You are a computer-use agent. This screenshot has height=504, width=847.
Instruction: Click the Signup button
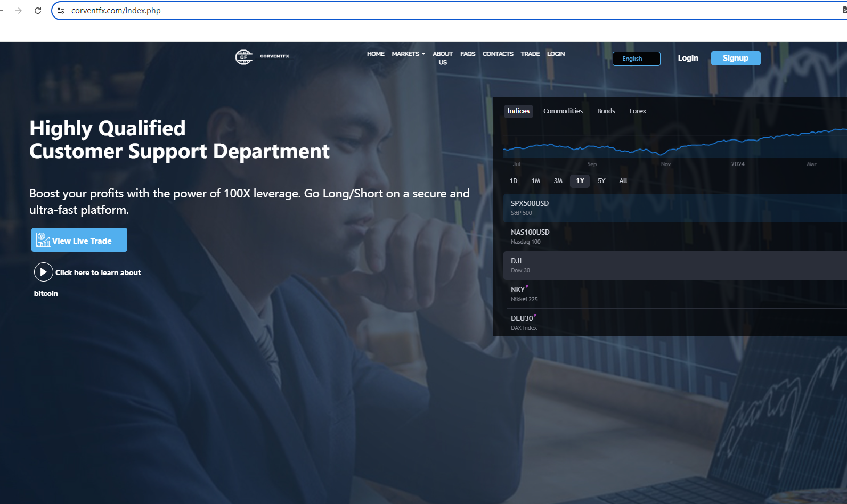(x=735, y=58)
